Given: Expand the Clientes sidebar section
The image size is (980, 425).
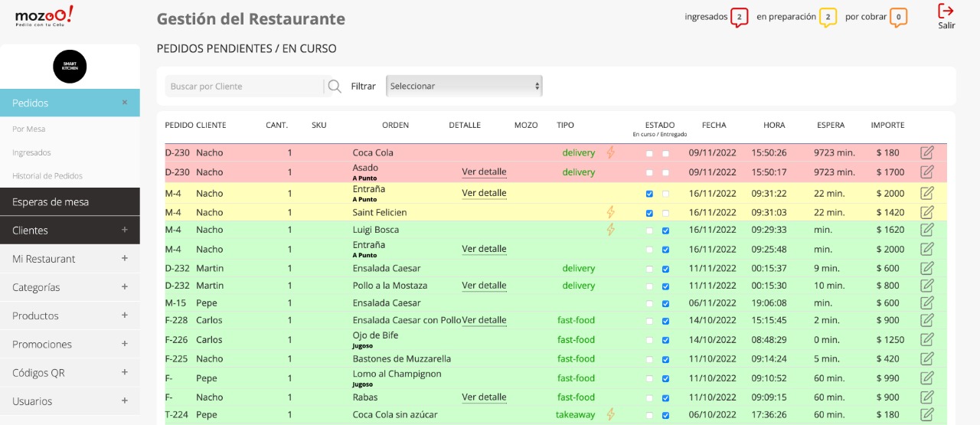Looking at the screenshot, I should (125, 230).
